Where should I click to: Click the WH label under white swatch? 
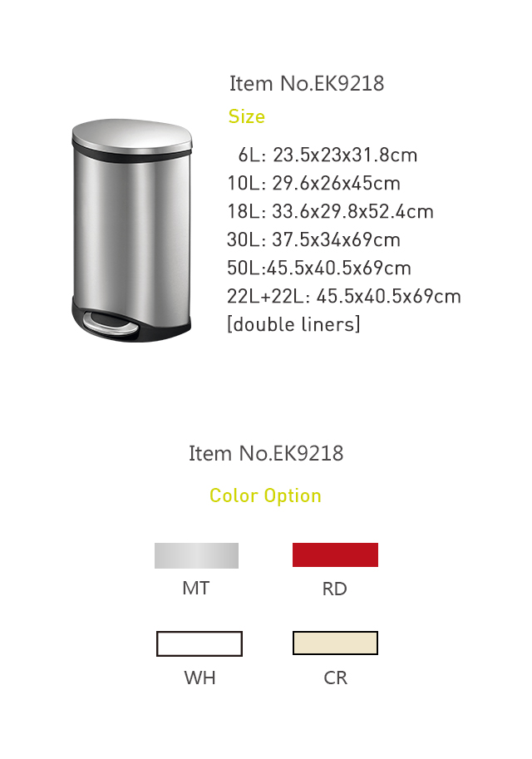click(200, 678)
